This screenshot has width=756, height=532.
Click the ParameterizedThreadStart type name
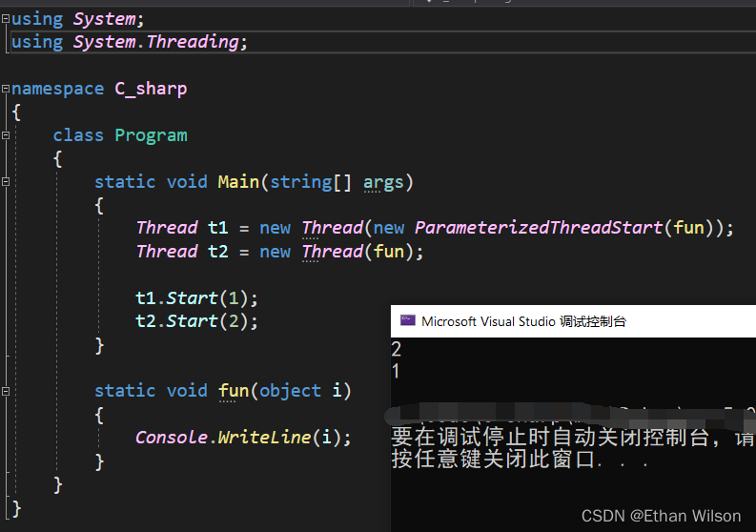point(539,228)
